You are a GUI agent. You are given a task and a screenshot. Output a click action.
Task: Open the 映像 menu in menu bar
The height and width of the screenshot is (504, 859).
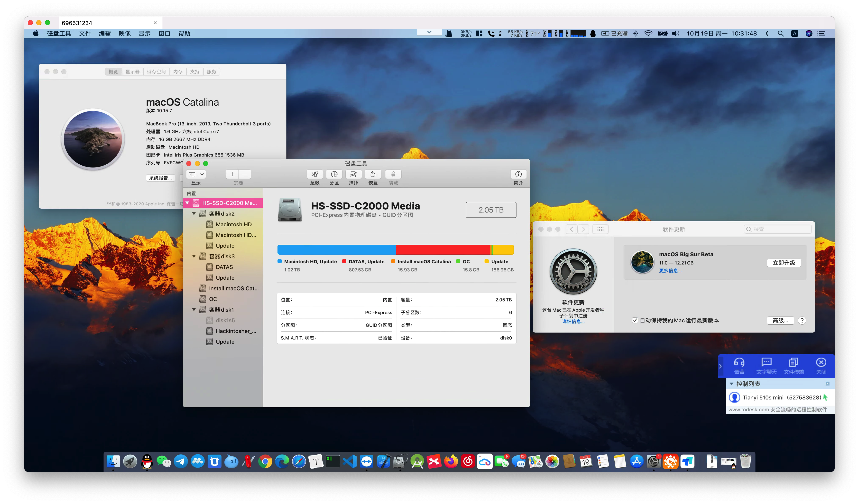[125, 33]
